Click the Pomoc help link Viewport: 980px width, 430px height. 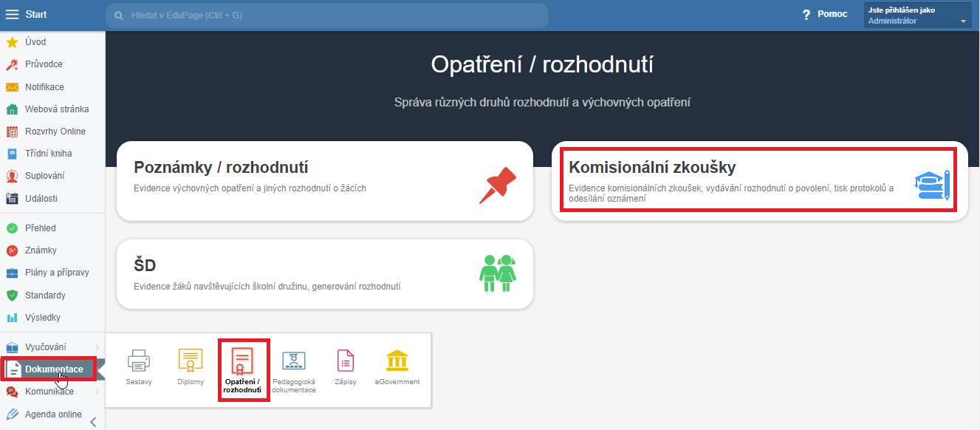click(x=832, y=14)
